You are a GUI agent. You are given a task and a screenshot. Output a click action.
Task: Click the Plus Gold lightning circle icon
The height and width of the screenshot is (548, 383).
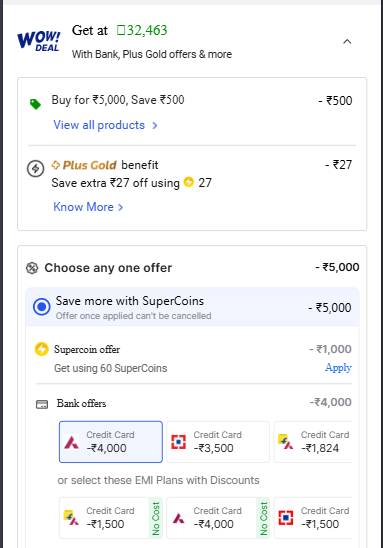pyautogui.click(x=36, y=169)
